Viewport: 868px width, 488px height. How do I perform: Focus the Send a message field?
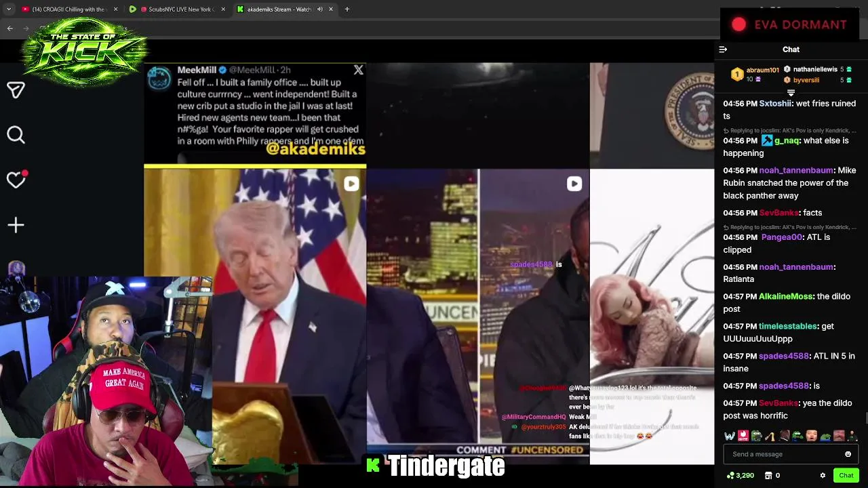(791, 454)
